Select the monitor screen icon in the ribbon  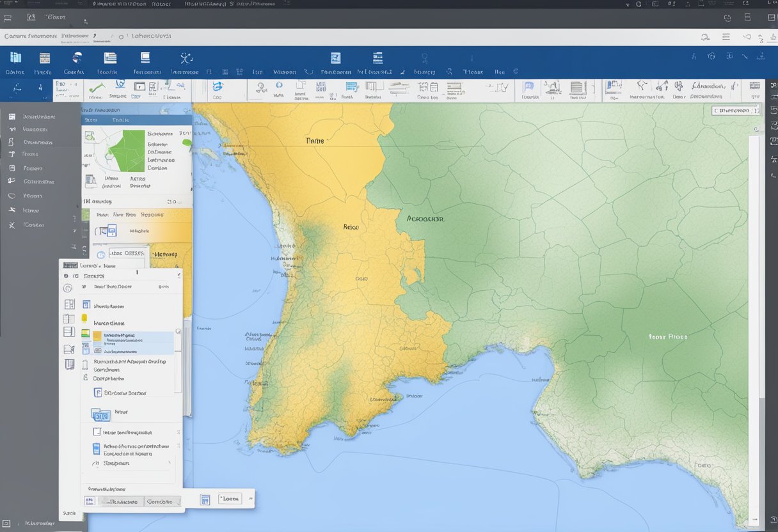click(145, 58)
